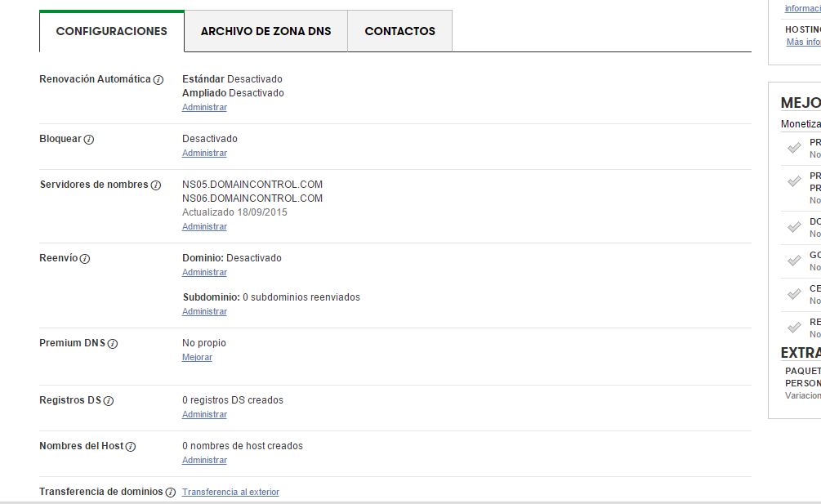Click Administrar under Renovación Automática
821x504 pixels.
(x=204, y=107)
